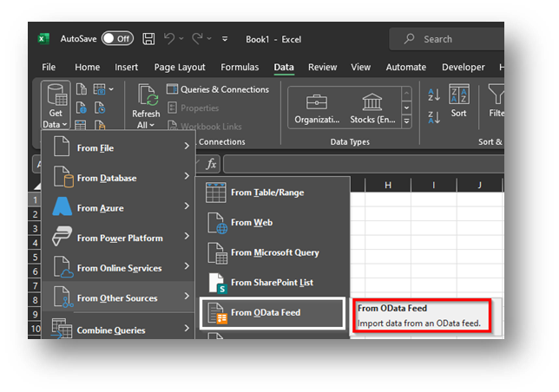
Task: Open the Sort dialog button
Action: [458, 101]
